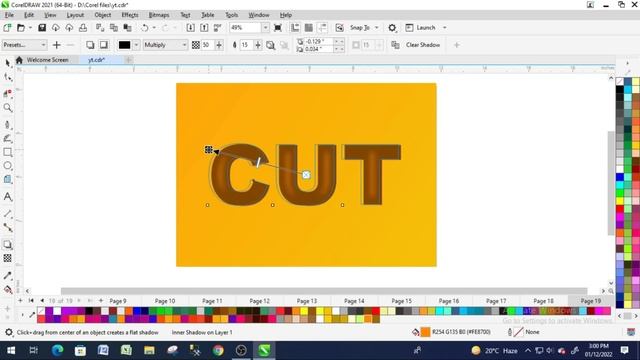
Task: Select the Zoom magnifier tool
Action: click(x=7, y=108)
